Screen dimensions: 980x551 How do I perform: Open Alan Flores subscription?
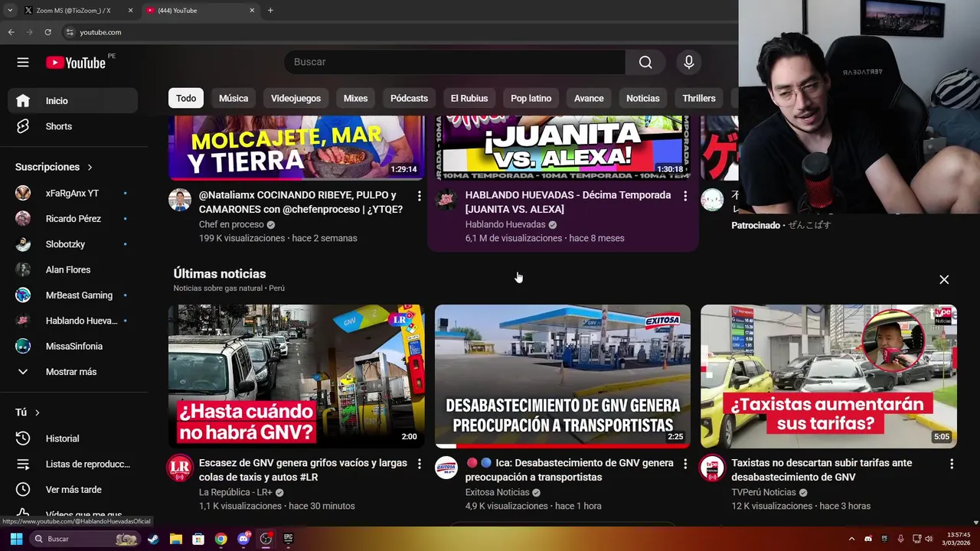point(73,269)
